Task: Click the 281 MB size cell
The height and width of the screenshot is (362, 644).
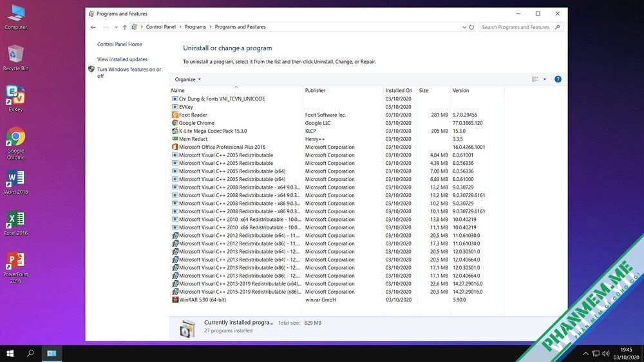Action: pos(439,115)
